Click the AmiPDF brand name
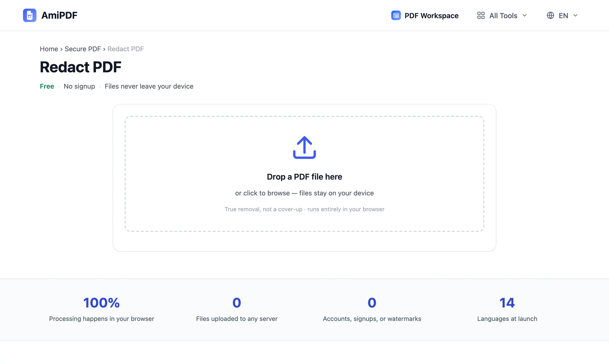Viewport: 609px width, 364px height. pos(59,16)
